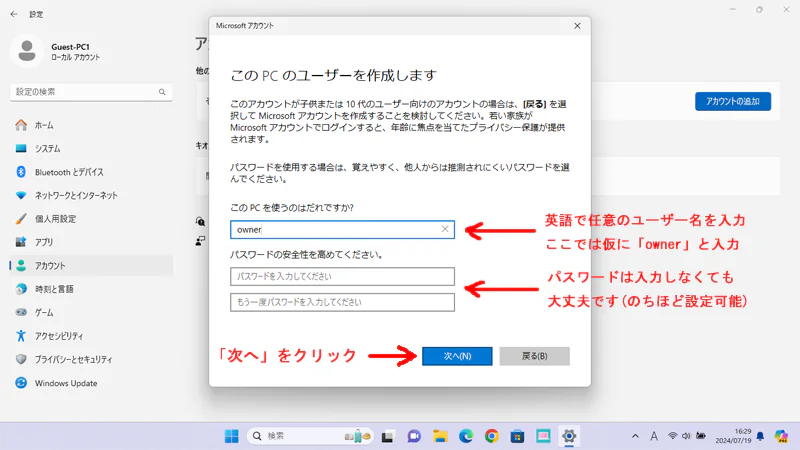Viewport: 800px width, 450px height.
Task: Open Copilot icon in taskbar corner
Action: pos(781,436)
